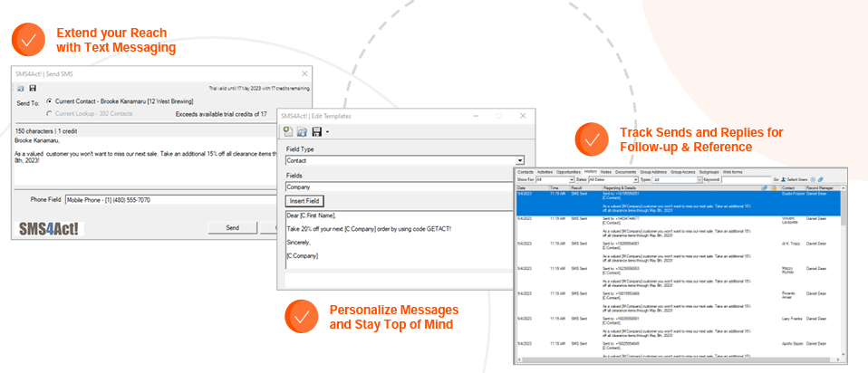Select Current Lookup - 392 Contacts radio option
Image resolution: width=868 pixels, height=373 pixels.
coord(48,113)
